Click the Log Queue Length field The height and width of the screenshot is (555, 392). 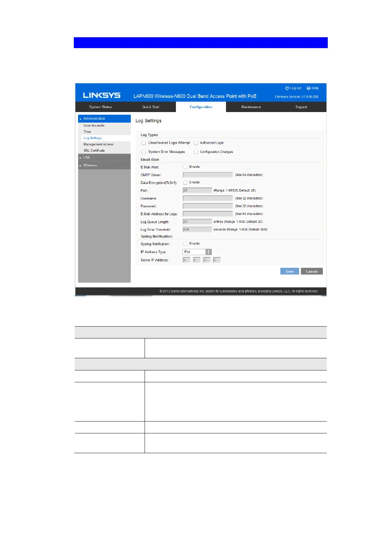[197, 221]
